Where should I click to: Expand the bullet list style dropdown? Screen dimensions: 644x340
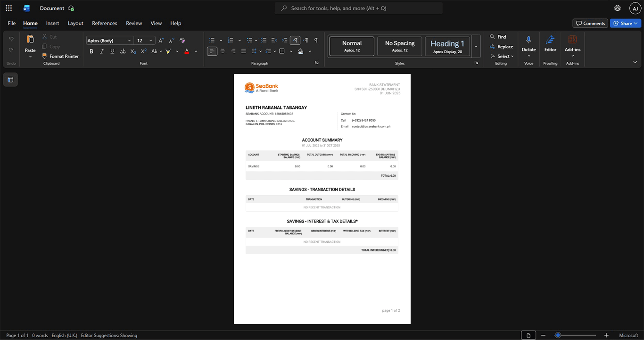coord(221,41)
